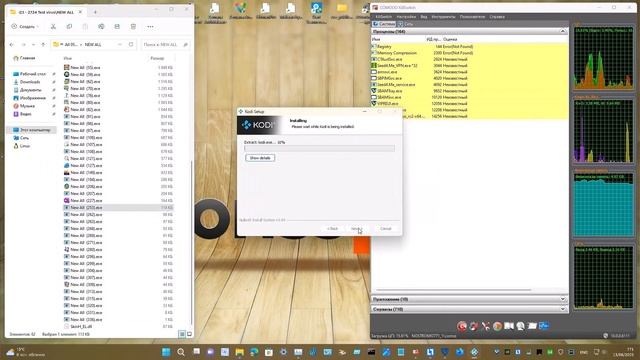Click the Rename icon in Explorer toolbar
Screen dimensions: 640x360
click(101, 27)
